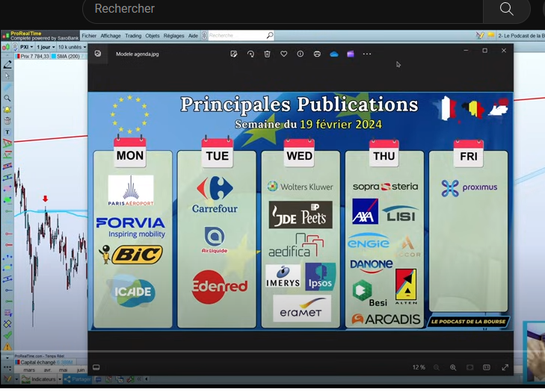Click the YouTube search magnifier button

point(507,9)
